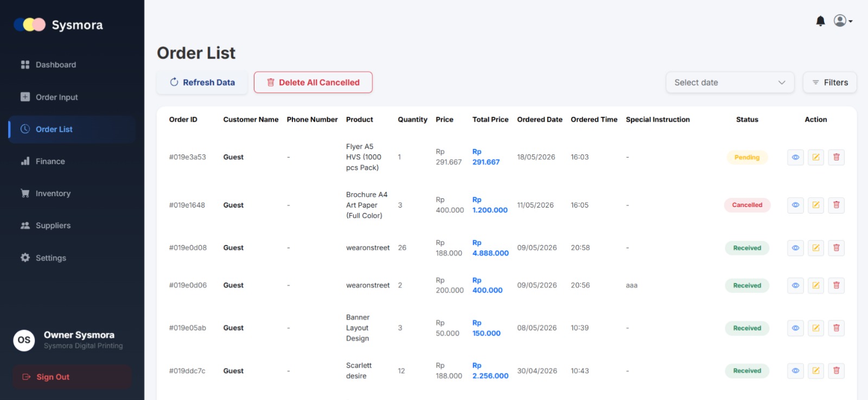This screenshot has height=400, width=868.
Task: Click ordered date 30/04/2026
Action: 537,371
